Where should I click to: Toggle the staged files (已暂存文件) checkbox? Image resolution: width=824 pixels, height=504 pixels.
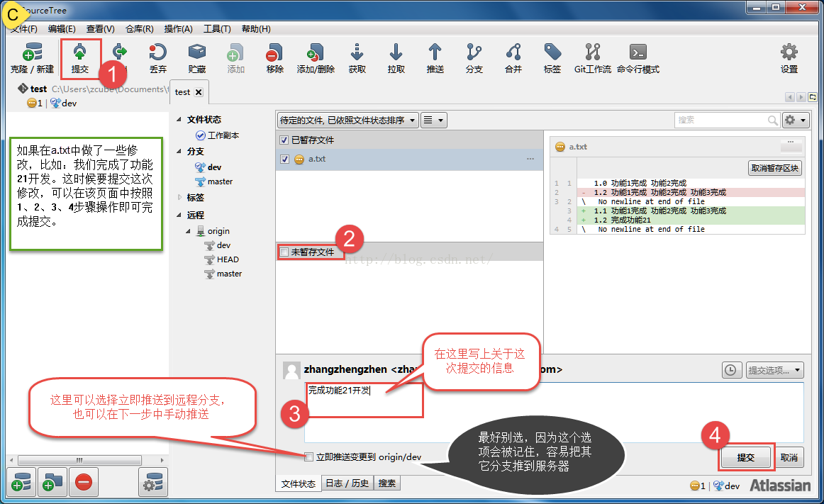284,140
